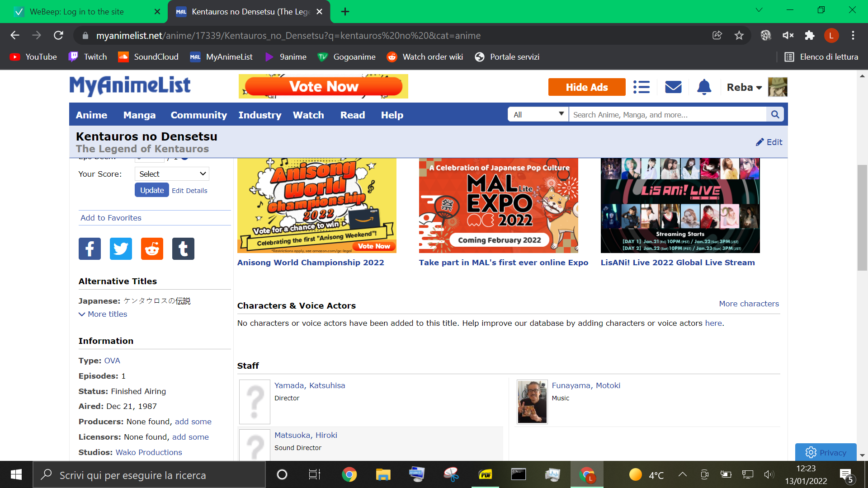Open Wako Productions studio link

click(149, 452)
